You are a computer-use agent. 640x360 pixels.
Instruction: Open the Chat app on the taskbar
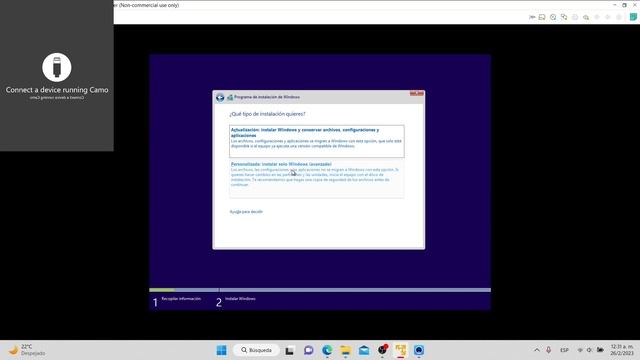tap(309, 350)
